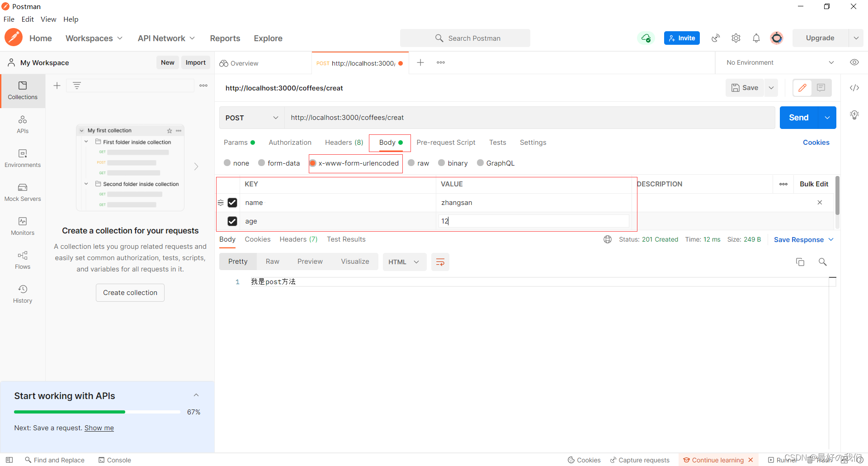Expand the API Network menu
868x466 pixels.
(166, 38)
